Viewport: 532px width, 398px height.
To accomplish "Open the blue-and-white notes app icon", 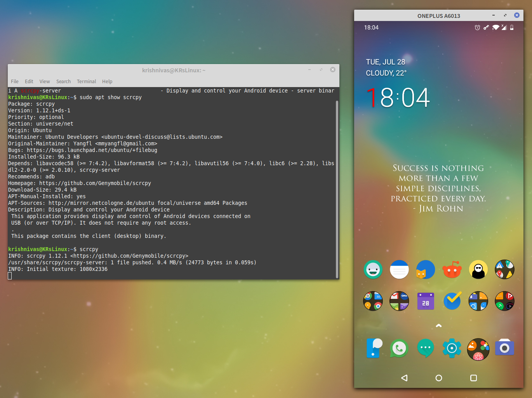I will pyautogui.click(x=399, y=269).
